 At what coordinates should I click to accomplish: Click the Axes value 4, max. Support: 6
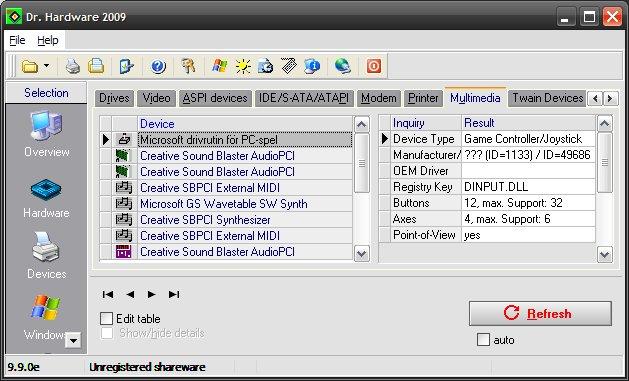528,219
